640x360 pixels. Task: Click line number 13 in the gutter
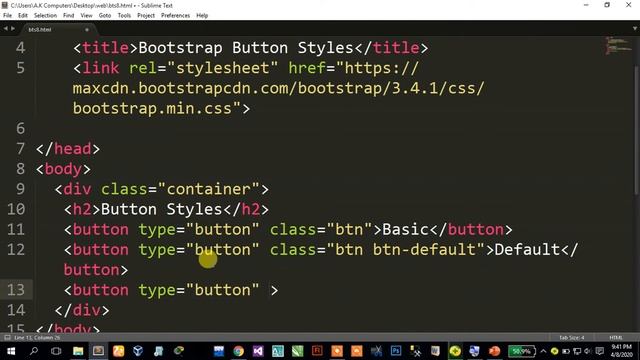(x=16, y=290)
